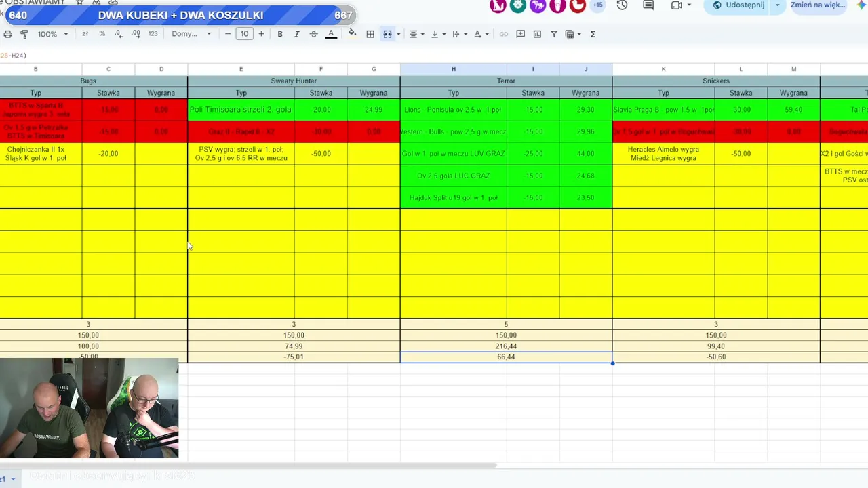Apply percent format icon
This screenshot has height=488, width=868.
102,34
